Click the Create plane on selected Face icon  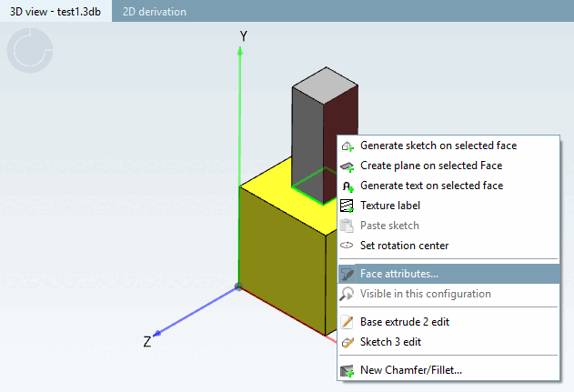coord(347,166)
